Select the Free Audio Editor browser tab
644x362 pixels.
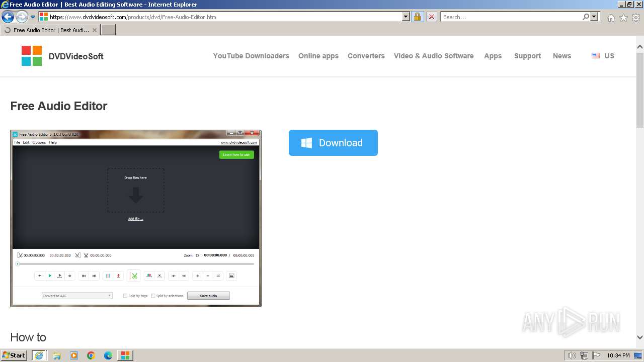coord(50,30)
